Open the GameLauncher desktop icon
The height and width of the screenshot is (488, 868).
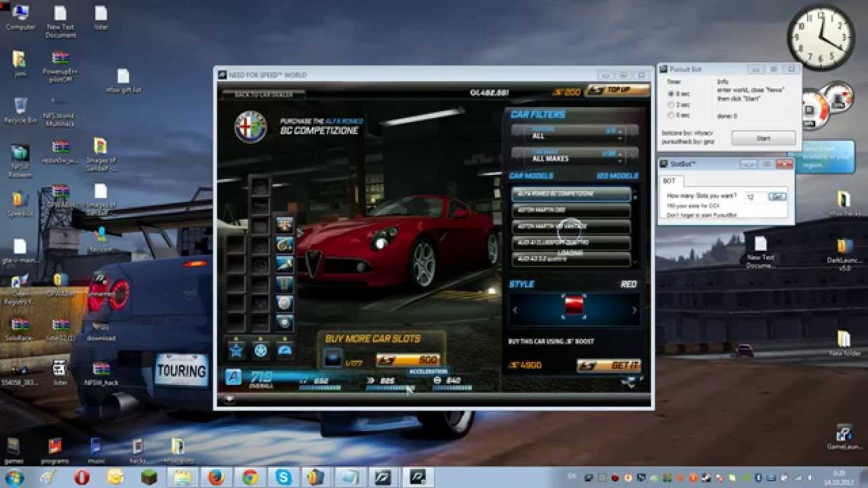click(x=844, y=437)
